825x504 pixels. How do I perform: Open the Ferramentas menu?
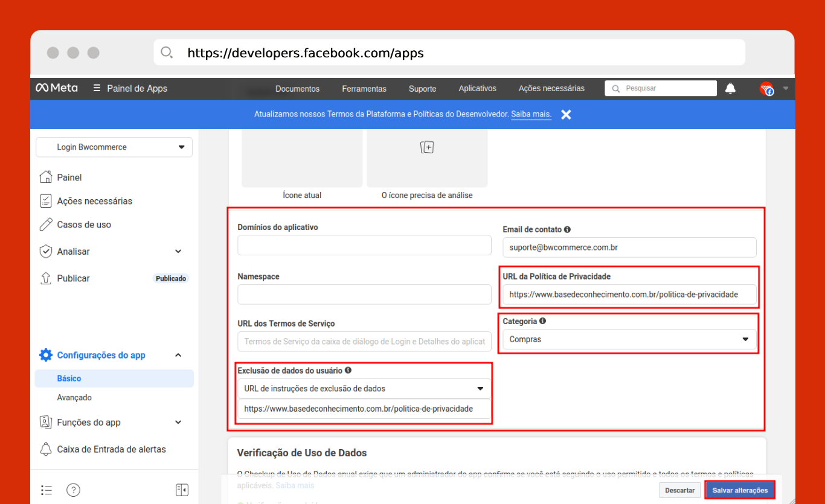(x=364, y=89)
